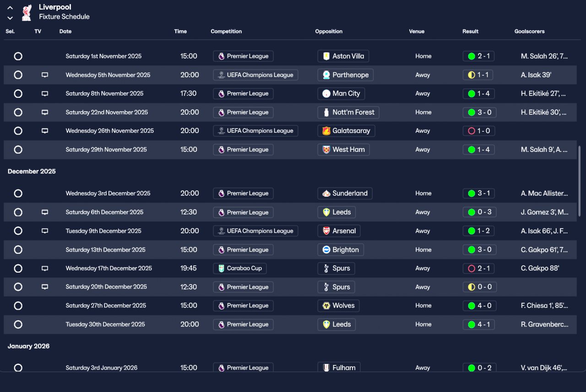Sort by the Competition column header
586x392 pixels.
226,32
